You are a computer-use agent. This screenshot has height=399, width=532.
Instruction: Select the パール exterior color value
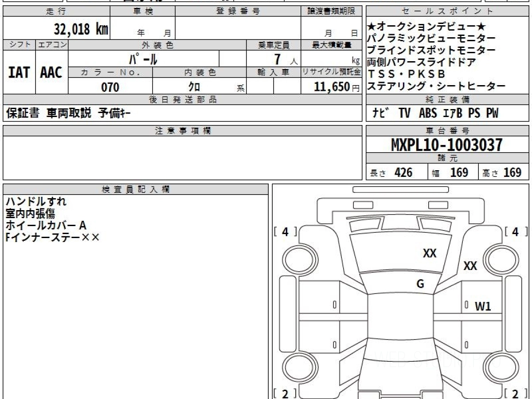click(x=143, y=59)
